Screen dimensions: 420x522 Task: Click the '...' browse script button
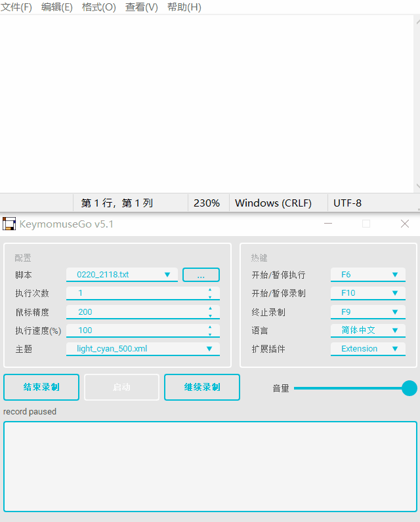(201, 275)
